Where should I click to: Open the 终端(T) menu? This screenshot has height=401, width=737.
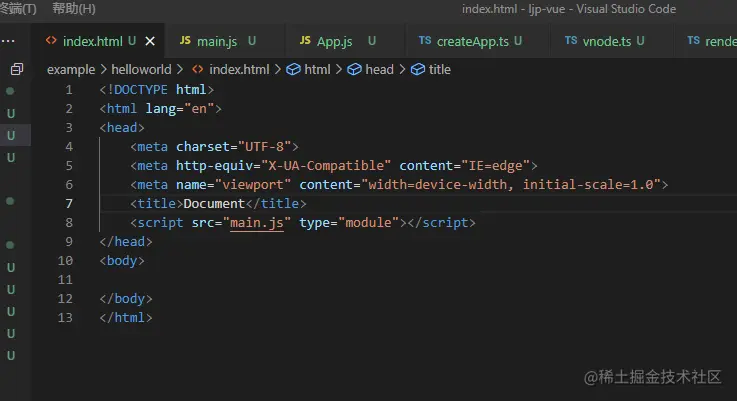[18, 8]
